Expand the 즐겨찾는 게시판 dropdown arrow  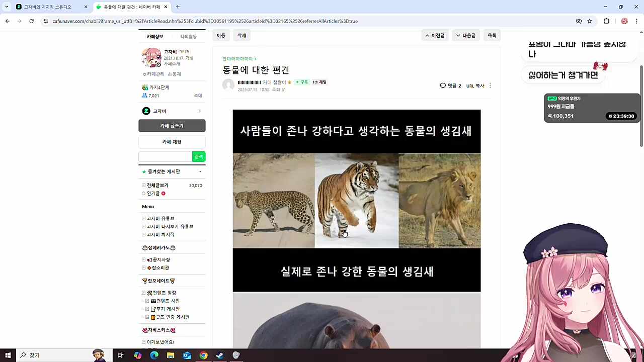click(x=200, y=172)
